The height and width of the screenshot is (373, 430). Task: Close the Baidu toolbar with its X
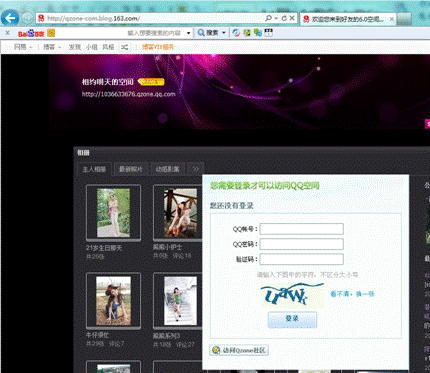[7, 33]
